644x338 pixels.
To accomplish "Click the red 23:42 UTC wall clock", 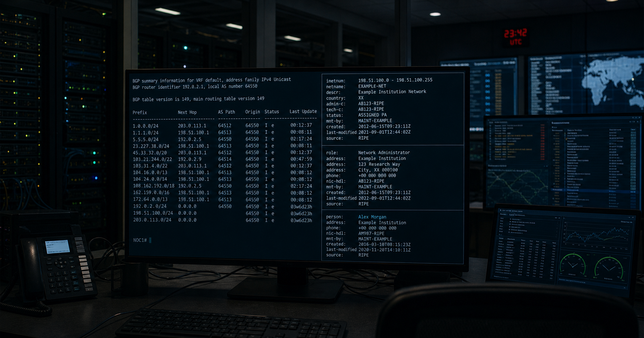I will [x=515, y=37].
